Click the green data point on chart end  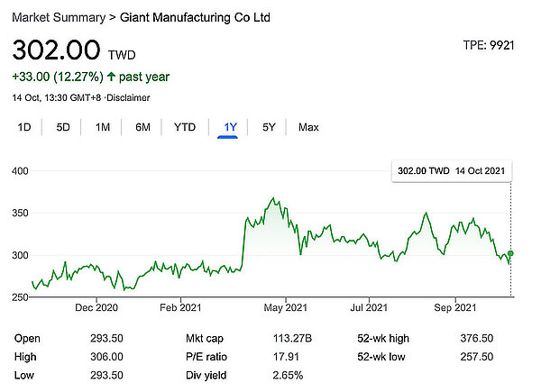pyautogui.click(x=511, y=254)
